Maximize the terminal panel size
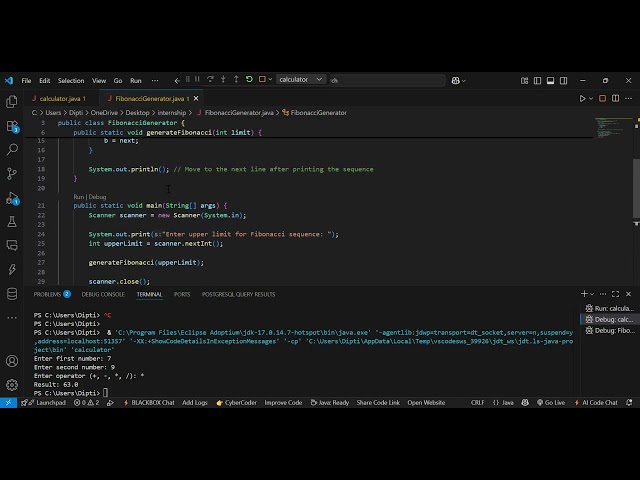Image resolution: width=640 pixels, height=480 pixels. tap(616, 294)
